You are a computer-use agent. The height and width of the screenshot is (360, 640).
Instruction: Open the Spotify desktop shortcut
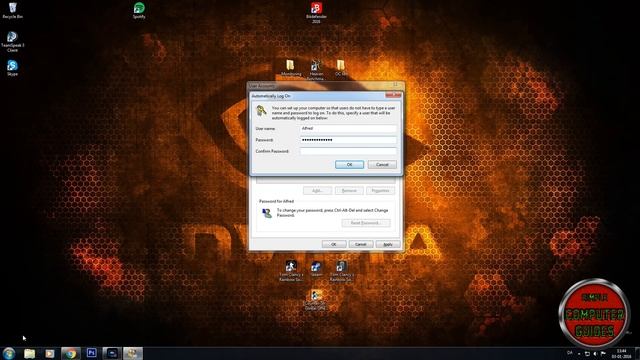[x=139, y=10]
